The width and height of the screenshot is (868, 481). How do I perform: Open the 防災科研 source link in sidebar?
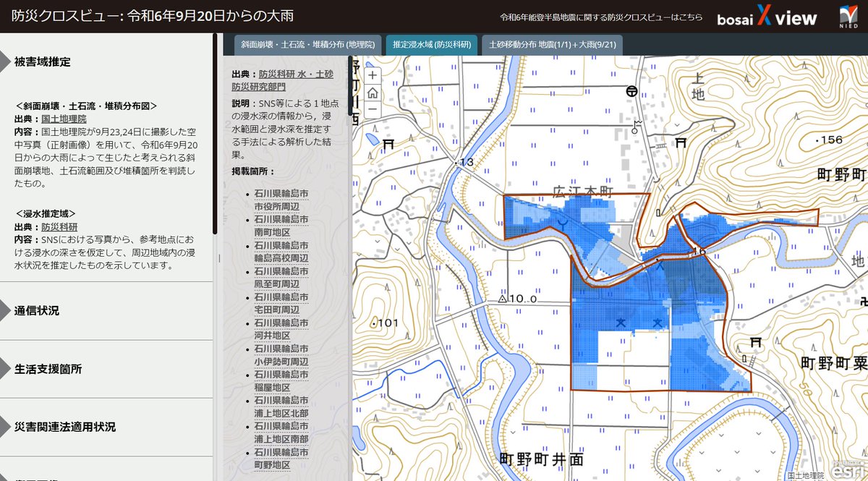[59, 227]
